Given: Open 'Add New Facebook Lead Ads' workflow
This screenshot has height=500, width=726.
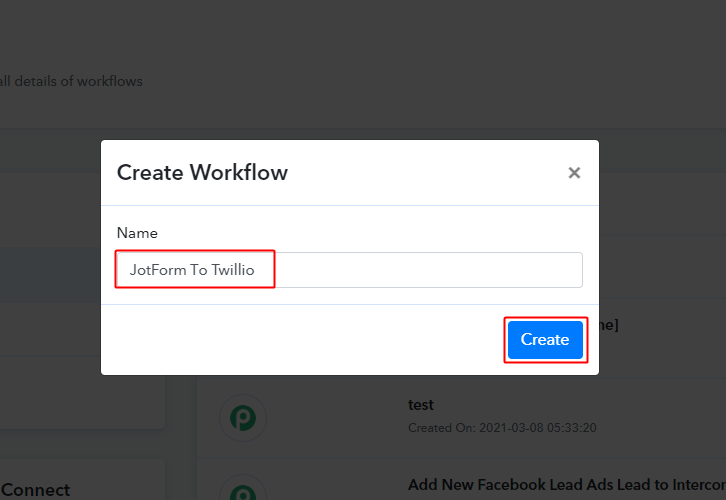Looking at the screenshot, I should [x=566, y=485].
